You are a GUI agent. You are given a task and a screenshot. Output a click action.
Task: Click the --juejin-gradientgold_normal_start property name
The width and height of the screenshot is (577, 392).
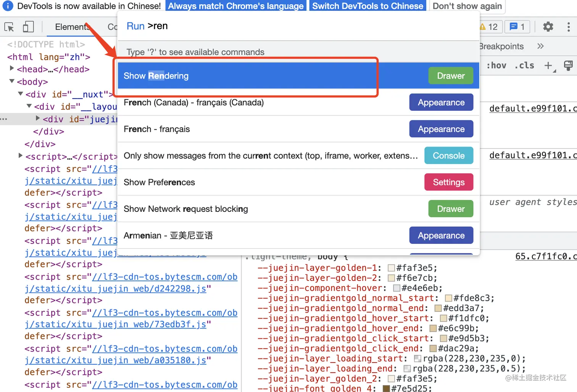tap(346, 298)
